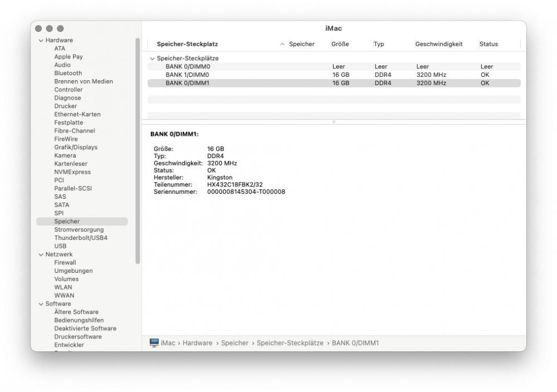Image resolution: width=557 pixels, height=392 pixels.
Task: Open SAS in the sidebar
Action: click(60, 197)
